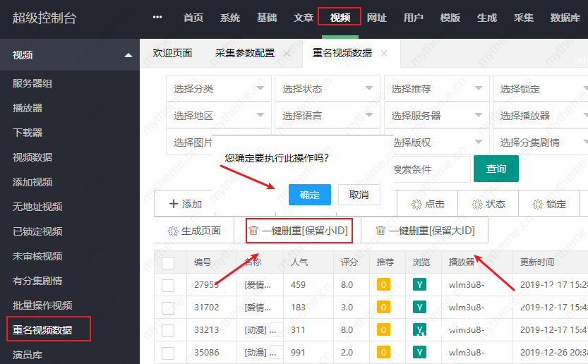Select the checkbox for row 33213
Screen dimensions: 588x364
pos(168,330)
